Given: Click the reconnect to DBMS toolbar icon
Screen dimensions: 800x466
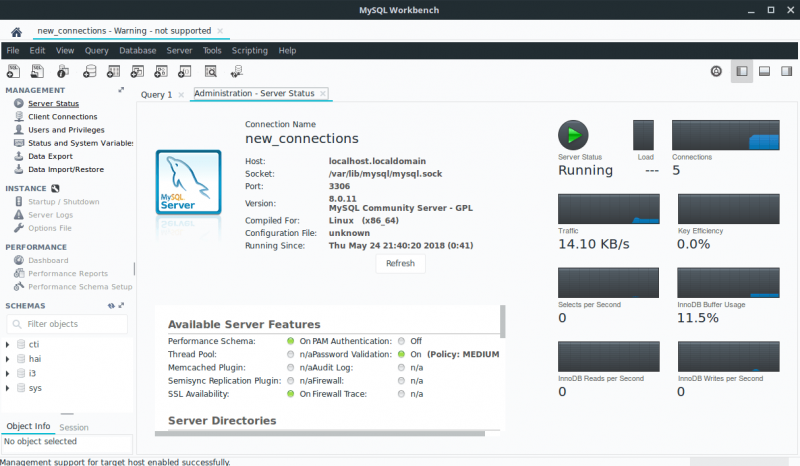Looking at the screenshot, I should 237,71.
